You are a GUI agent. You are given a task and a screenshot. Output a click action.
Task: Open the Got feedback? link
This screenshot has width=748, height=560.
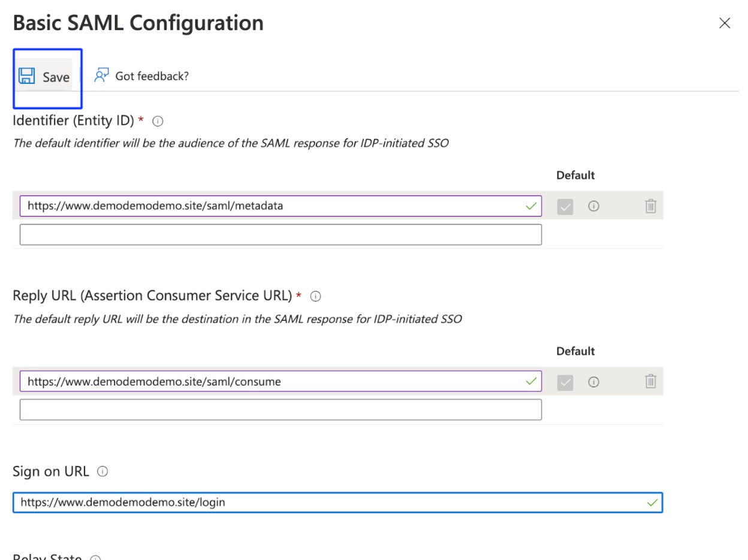[x=152, y=76]
